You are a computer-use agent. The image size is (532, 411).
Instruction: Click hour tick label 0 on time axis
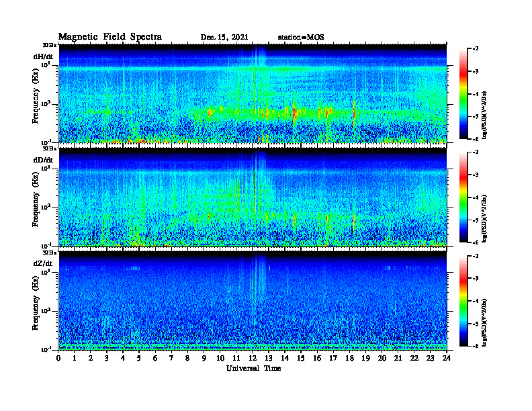tap(58, 359)
